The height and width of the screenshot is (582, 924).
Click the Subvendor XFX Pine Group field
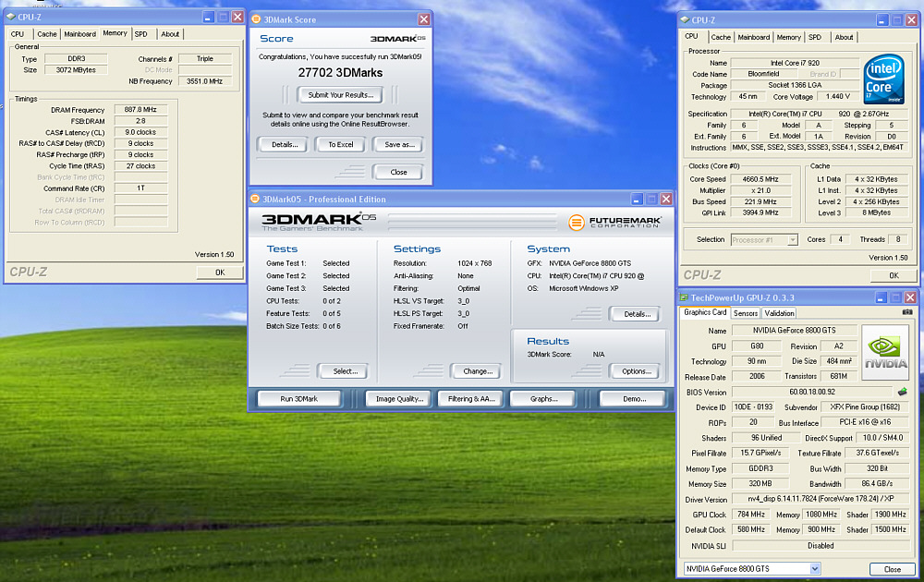pos(865,407)
